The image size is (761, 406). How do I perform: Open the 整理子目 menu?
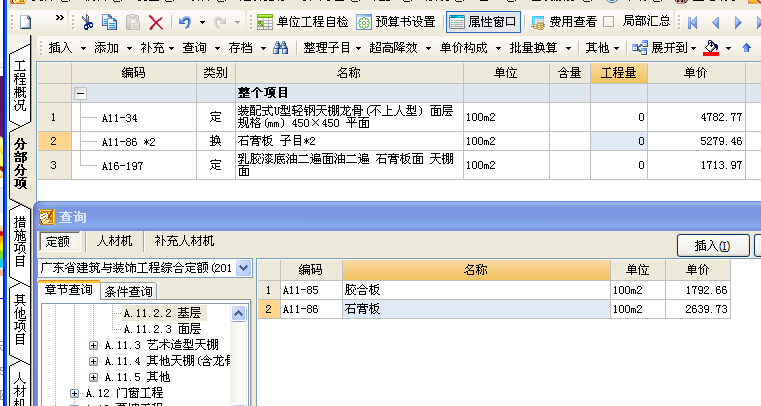pyautogui.click(x=332, y=48)
